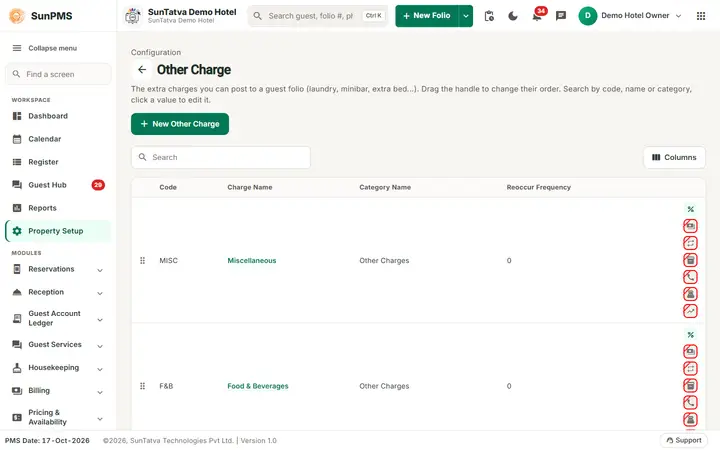Expand the Guest Services chevron
Screen dimensions: 720x450
[100, 346]
